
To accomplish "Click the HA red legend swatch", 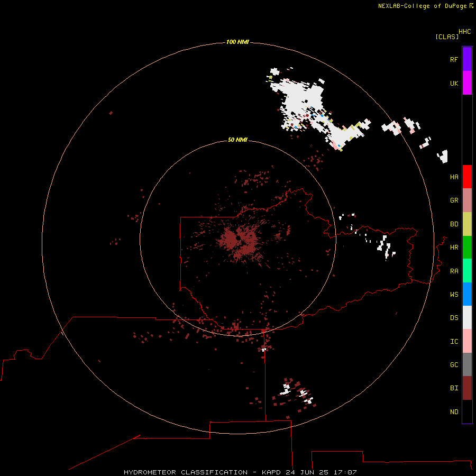I will 467,177.
